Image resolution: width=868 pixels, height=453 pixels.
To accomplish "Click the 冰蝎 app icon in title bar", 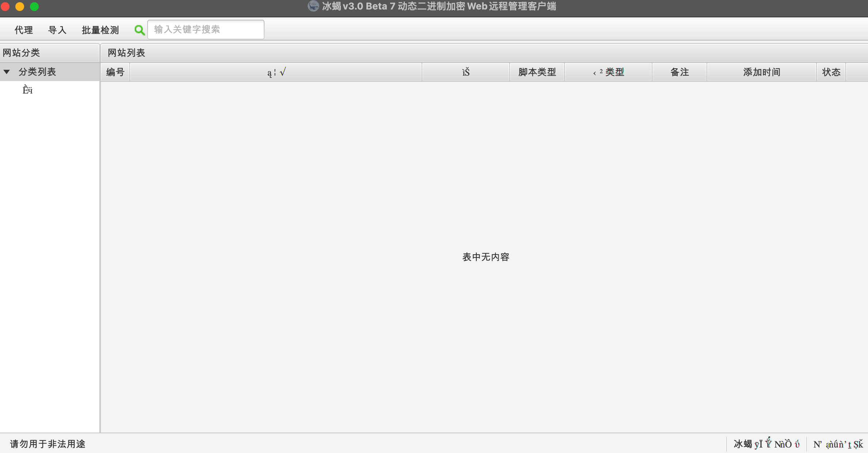I will (313, 6).
